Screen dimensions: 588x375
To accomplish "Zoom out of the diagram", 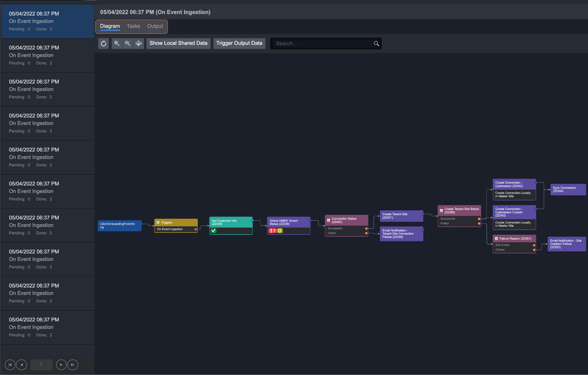I will point(127,43).
